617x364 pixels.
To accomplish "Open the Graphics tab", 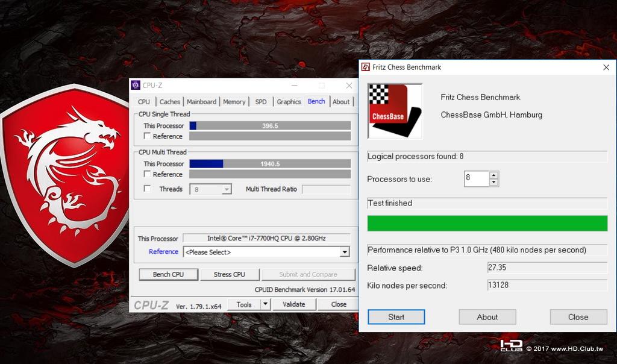I will [289, 101].
